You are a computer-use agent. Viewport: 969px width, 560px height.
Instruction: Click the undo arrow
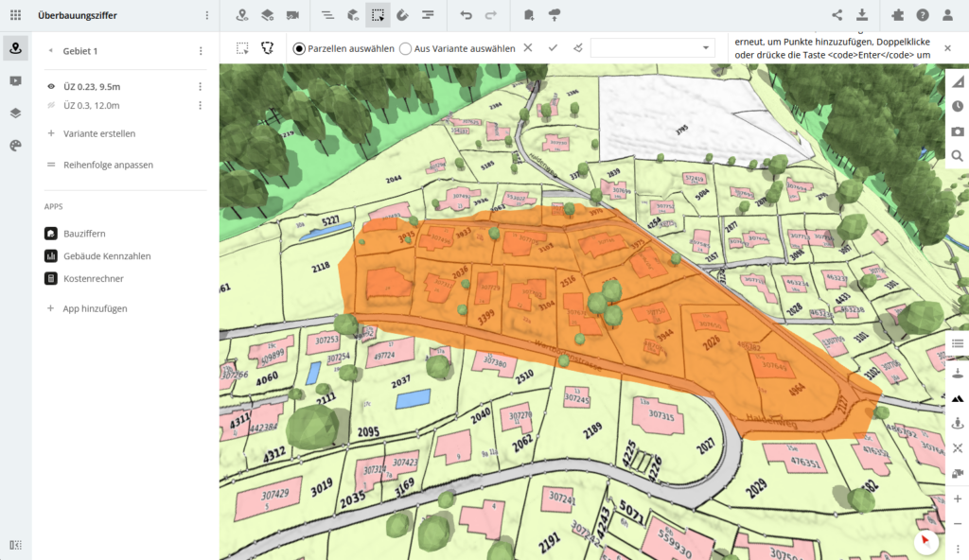(x=466, y=15)
